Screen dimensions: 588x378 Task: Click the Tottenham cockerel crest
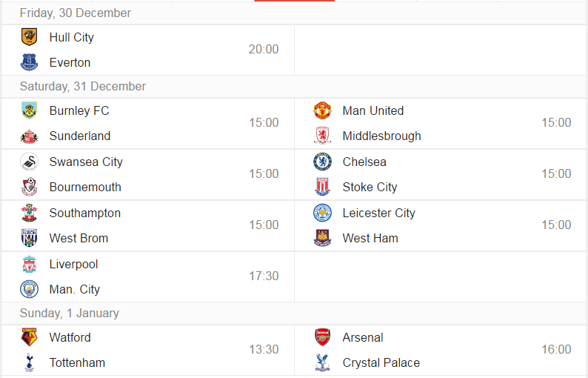point(29,362)
